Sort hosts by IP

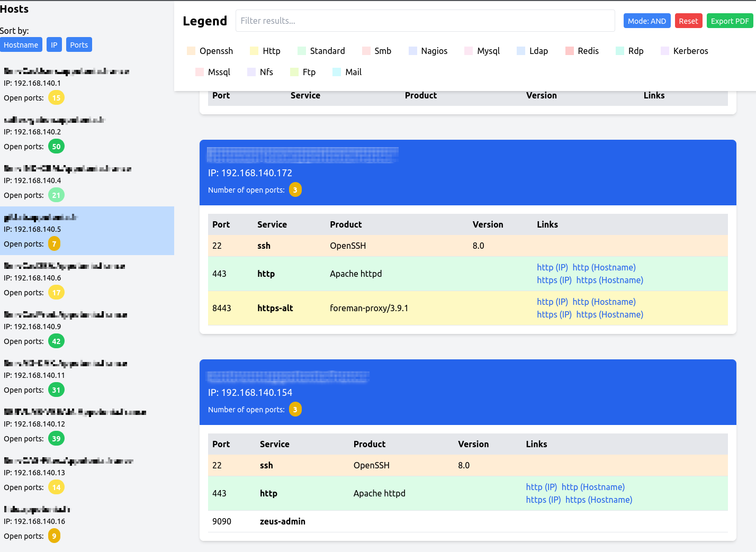(54, 44)
